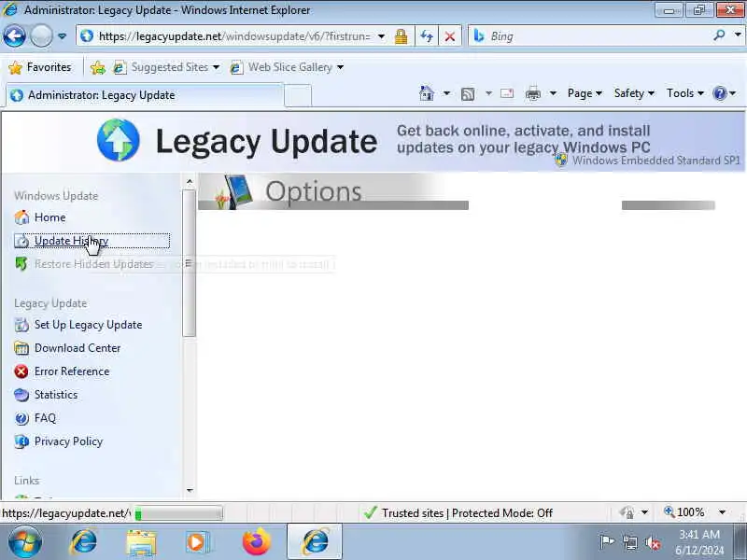
Task: Open the recent pages dropdown arrow
Action: (x=62, y=36)
